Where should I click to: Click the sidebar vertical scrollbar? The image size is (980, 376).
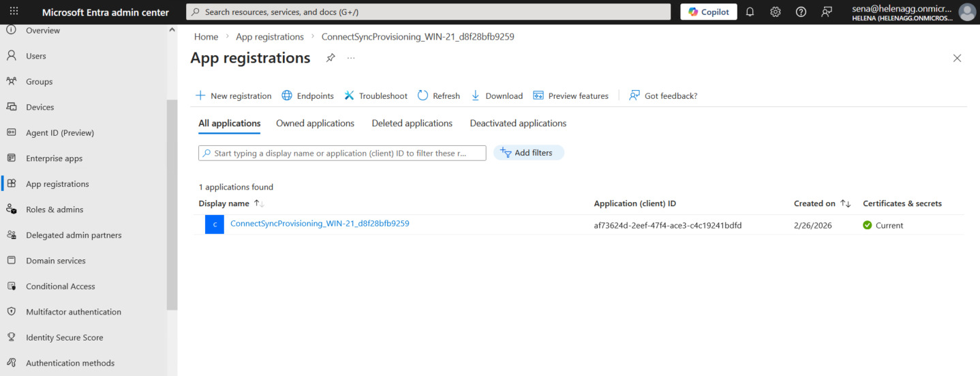click(172, 205)
